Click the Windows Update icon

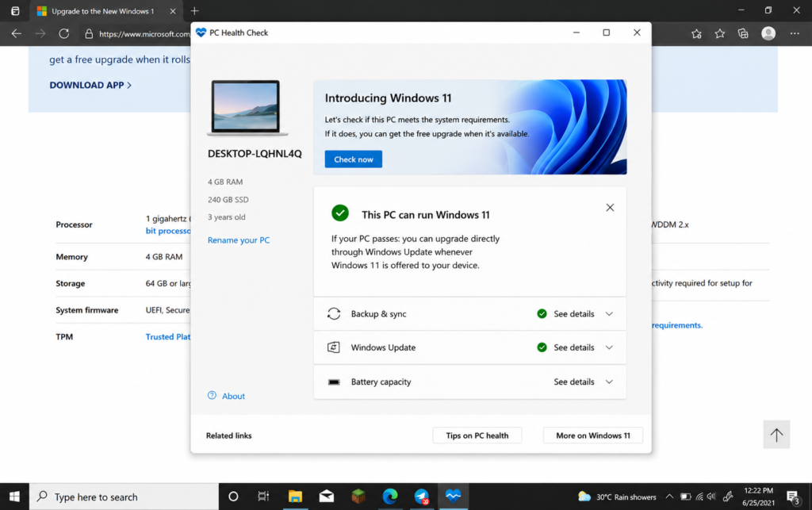(334, 347)
